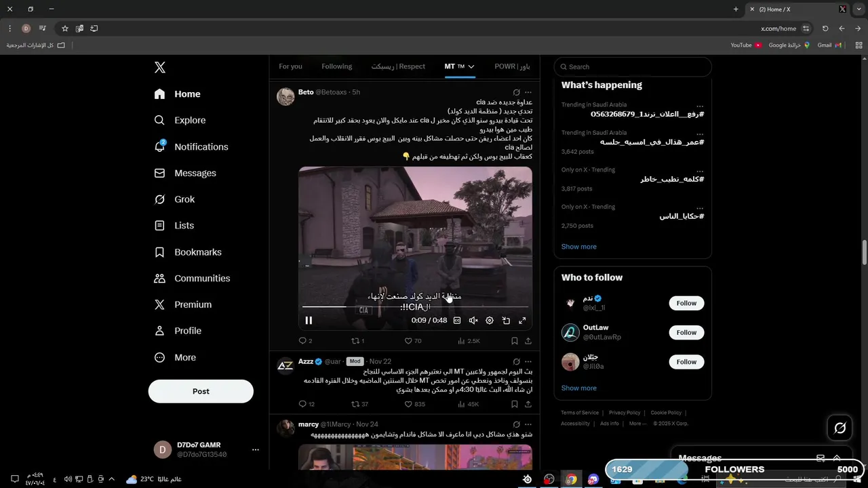Image resolution: width=868 pixels, height=488 pixels.
Task: Open Premium in the sidebar
Action: pos(183,305)
